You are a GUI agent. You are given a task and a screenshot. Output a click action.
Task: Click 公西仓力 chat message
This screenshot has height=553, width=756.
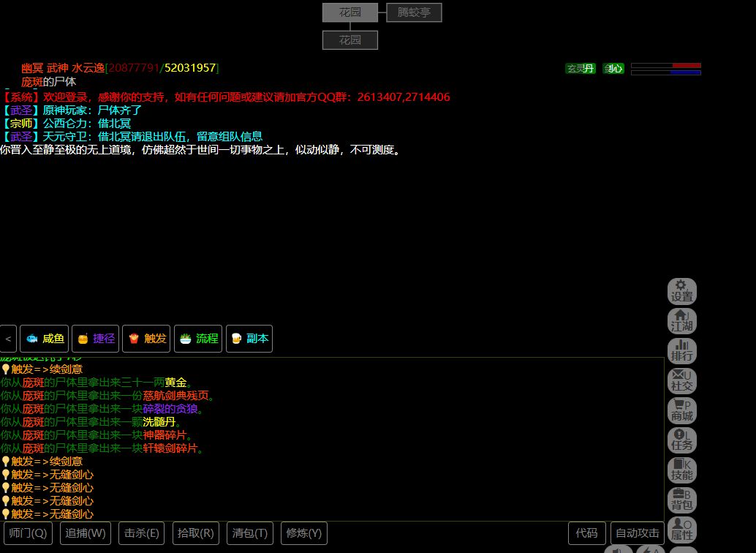pyautogui.click(x=66, y=124)
